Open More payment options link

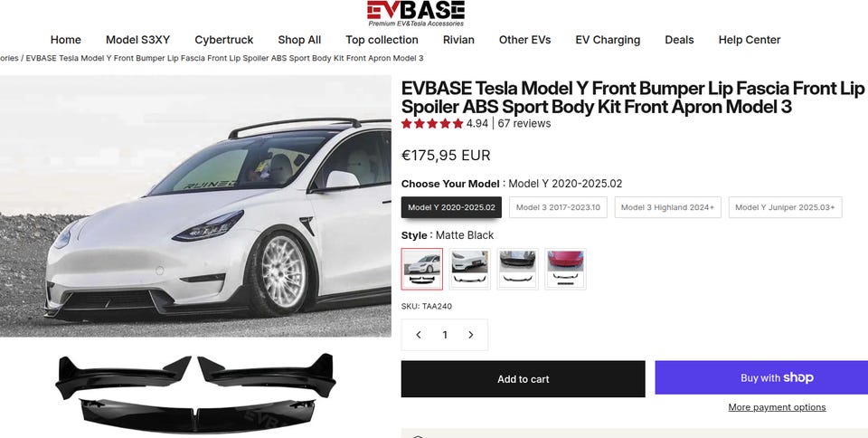[x=777, y=407]
